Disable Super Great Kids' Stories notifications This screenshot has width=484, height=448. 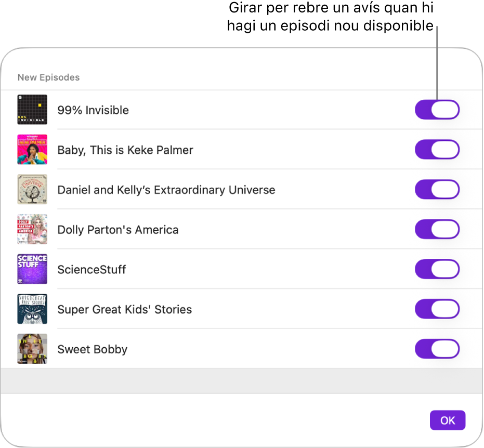(437, 309)
